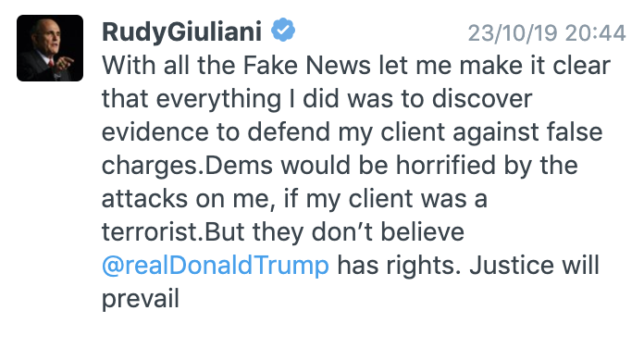Viewport: 644px width, 348px height.
Task: Select the word 'prevail' at the tweet's end
Action: (x=141, y=299)
